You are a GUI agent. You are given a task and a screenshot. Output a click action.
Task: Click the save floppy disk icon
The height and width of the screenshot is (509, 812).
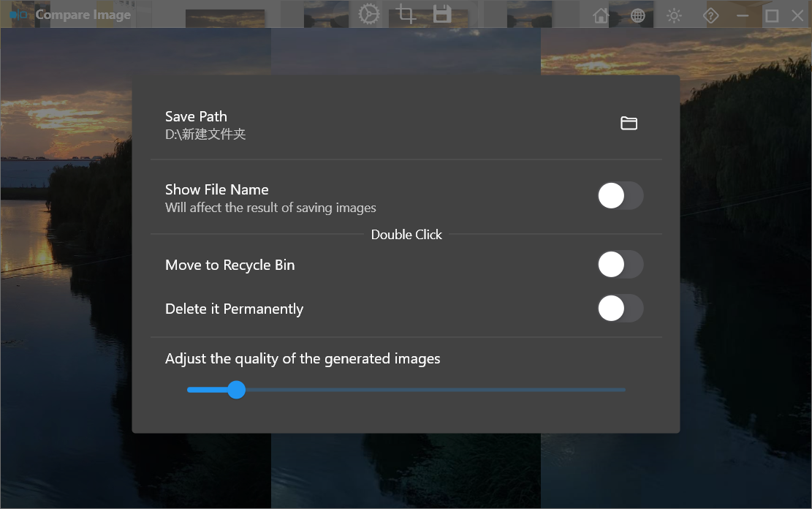pos(441,14)
